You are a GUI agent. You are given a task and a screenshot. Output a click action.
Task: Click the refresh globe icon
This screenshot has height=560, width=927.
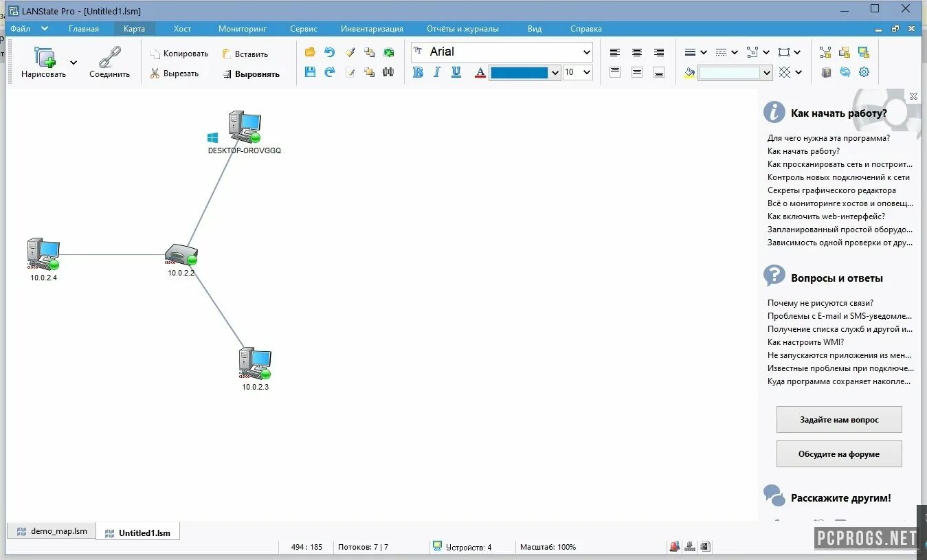(x=845, y=71)
